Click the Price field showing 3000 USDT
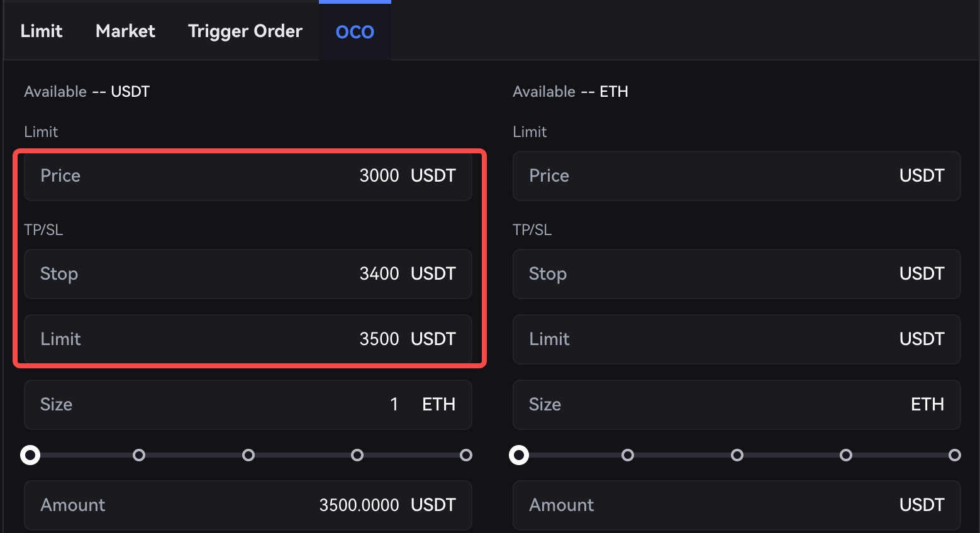The image size is (980, 533). (248, 176)
